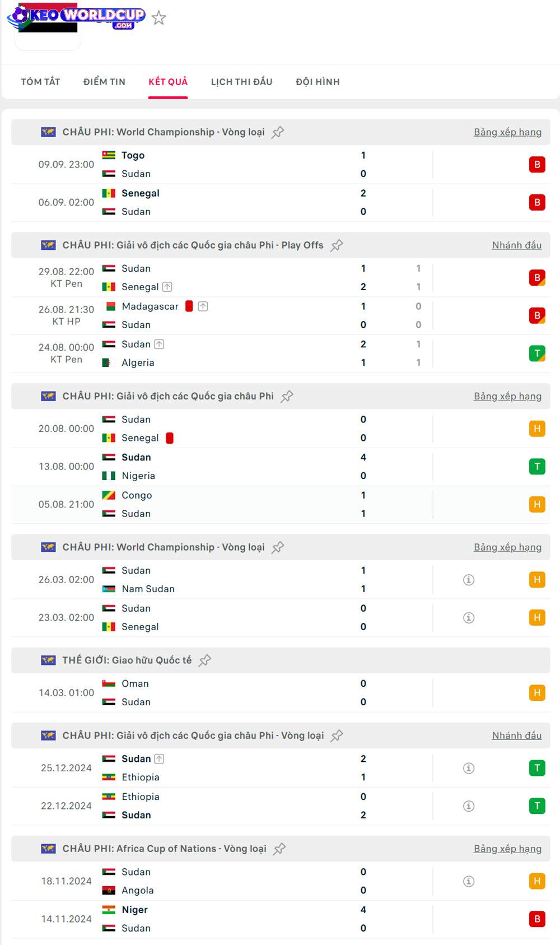The height and width of the screenshot is (945, 560).
Task: Click the Madagascar red card indicator
Action: click(x=189, y=306)
